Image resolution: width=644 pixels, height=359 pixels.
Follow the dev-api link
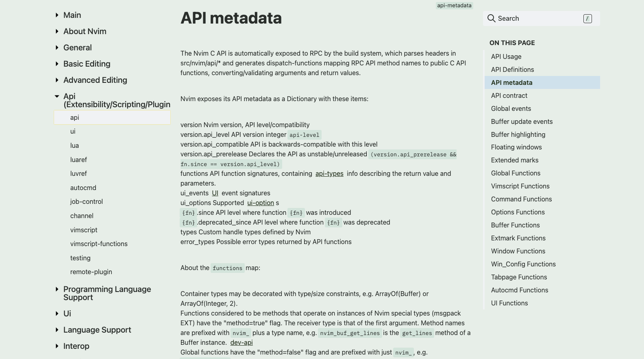pyautogui.click(x=241, y=342)
